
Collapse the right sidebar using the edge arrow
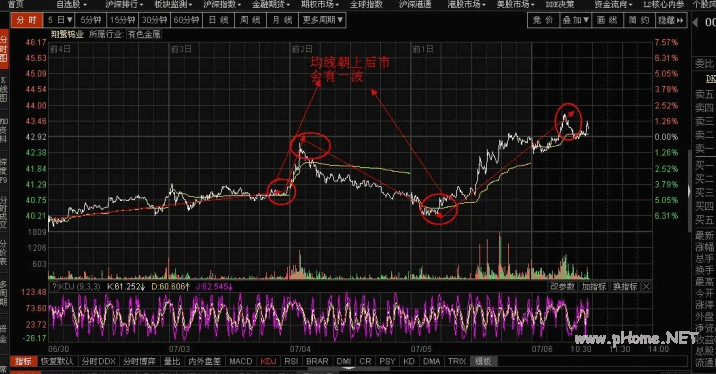(690, 190)
